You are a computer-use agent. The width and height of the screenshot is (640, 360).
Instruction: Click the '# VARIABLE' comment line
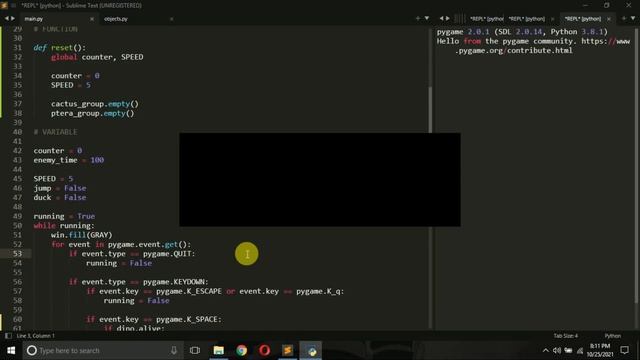[x=55, y=132]
